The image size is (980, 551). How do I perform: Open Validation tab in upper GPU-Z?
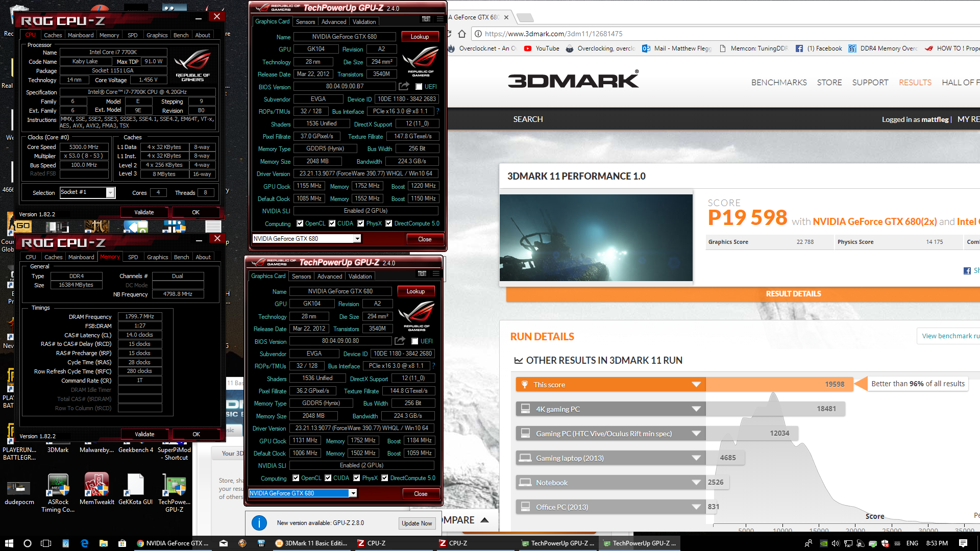[364, 21]
